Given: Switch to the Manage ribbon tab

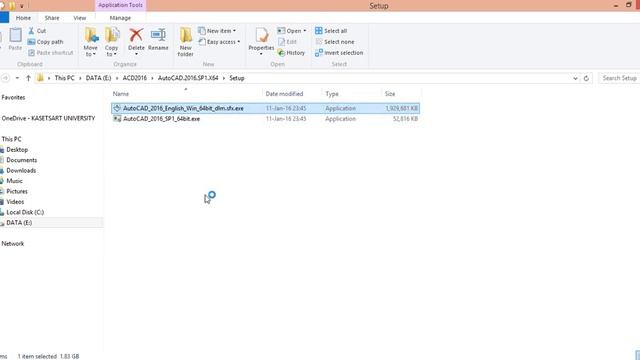Looking at the screenshot, I should pyautogui.click(x=120, y=18).
